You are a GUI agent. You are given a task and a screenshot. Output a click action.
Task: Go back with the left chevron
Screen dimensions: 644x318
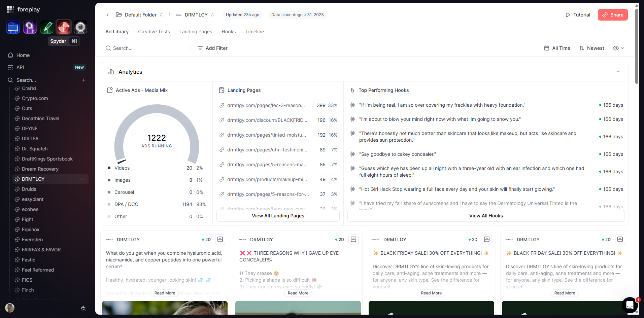(x=107, y=15)
